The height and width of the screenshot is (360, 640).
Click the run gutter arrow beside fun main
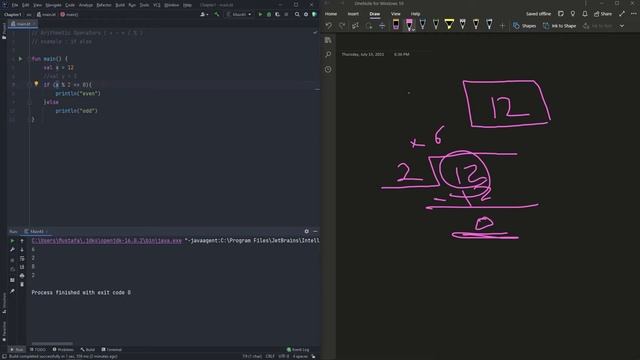coord(20,59)
